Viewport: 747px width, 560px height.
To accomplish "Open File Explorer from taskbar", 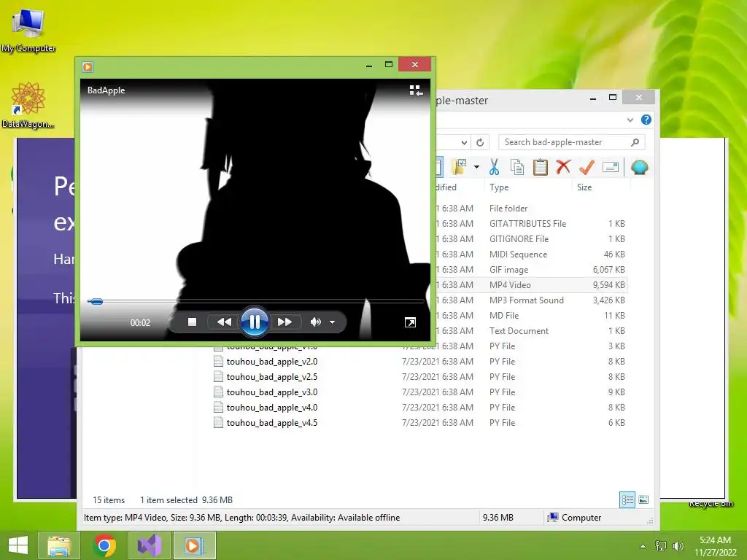I will 59,545.
